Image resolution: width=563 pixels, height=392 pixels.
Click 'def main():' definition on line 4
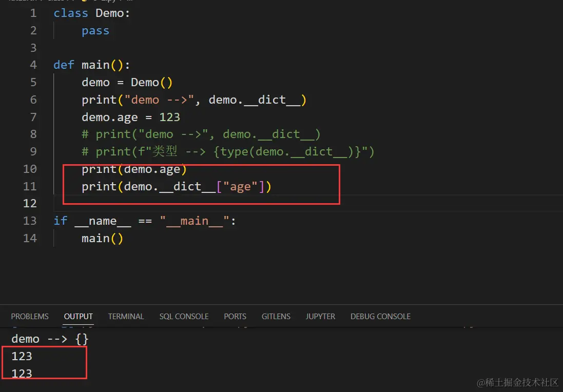tap(91, 65)
